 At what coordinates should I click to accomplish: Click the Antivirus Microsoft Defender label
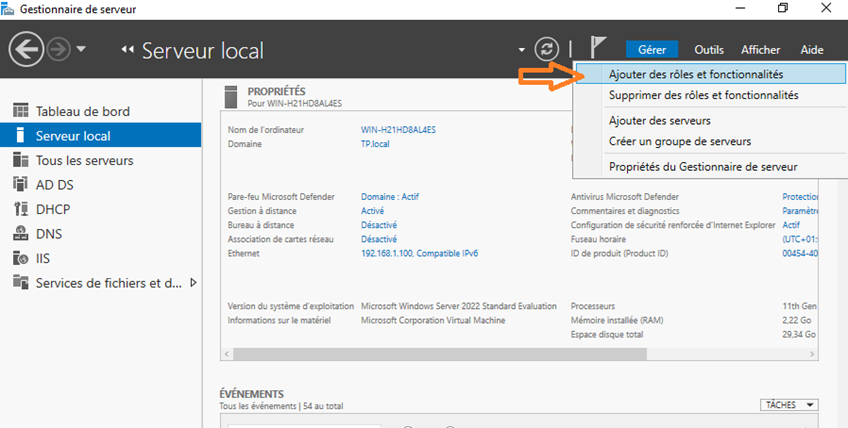tap(625, 197)
